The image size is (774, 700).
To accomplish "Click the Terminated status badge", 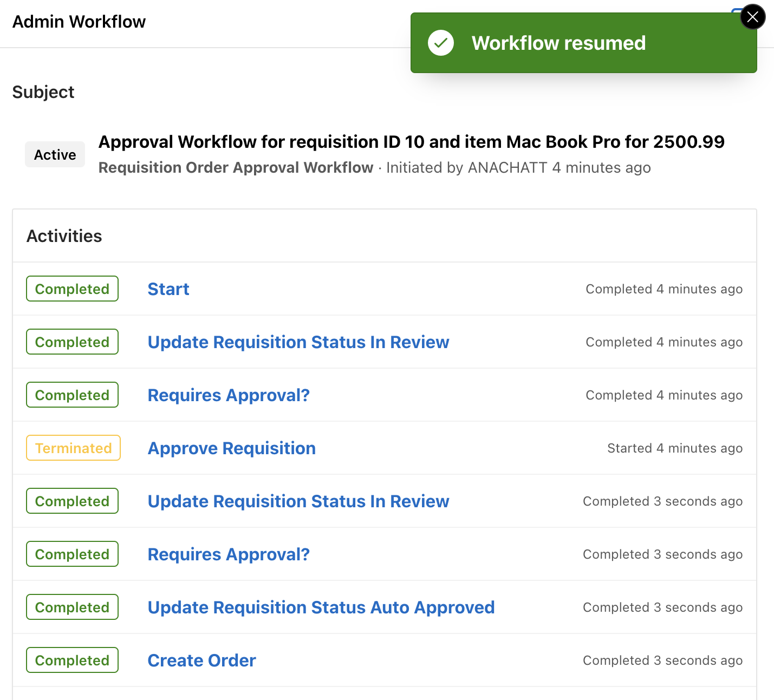I will point(73,448).
